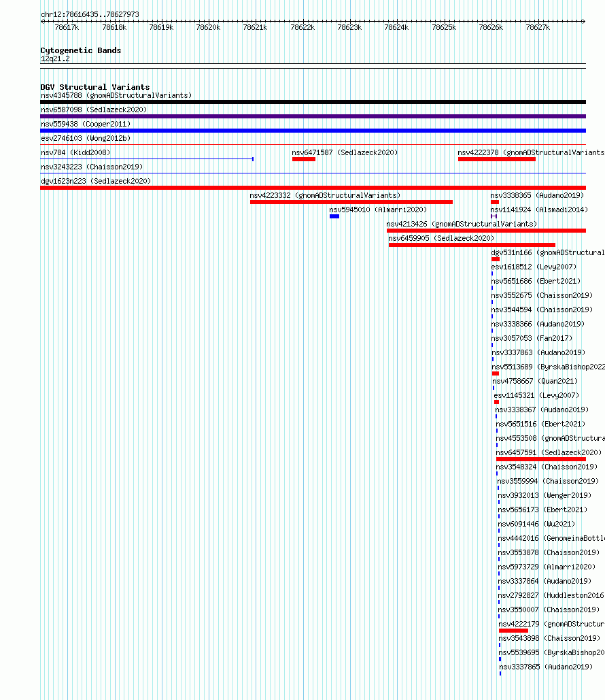Click the blue nsv559438 variant bar
Screen dimensions: 605x700
pos(313,131)
